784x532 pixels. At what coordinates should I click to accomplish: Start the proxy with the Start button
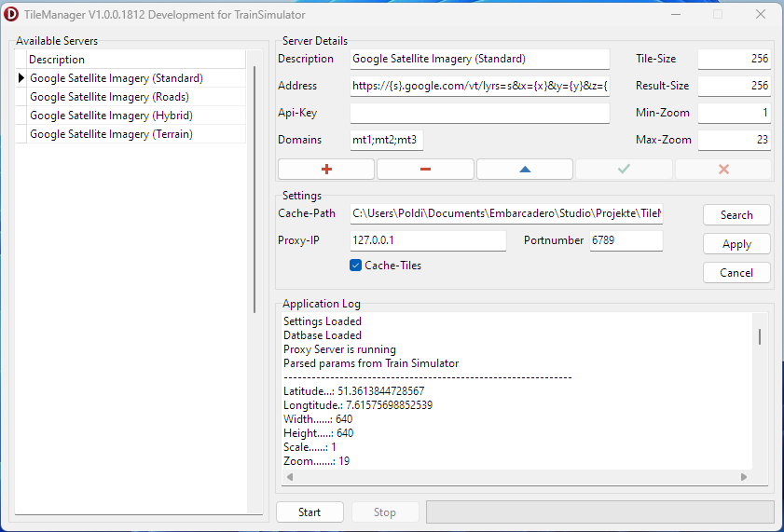[309, 512]
